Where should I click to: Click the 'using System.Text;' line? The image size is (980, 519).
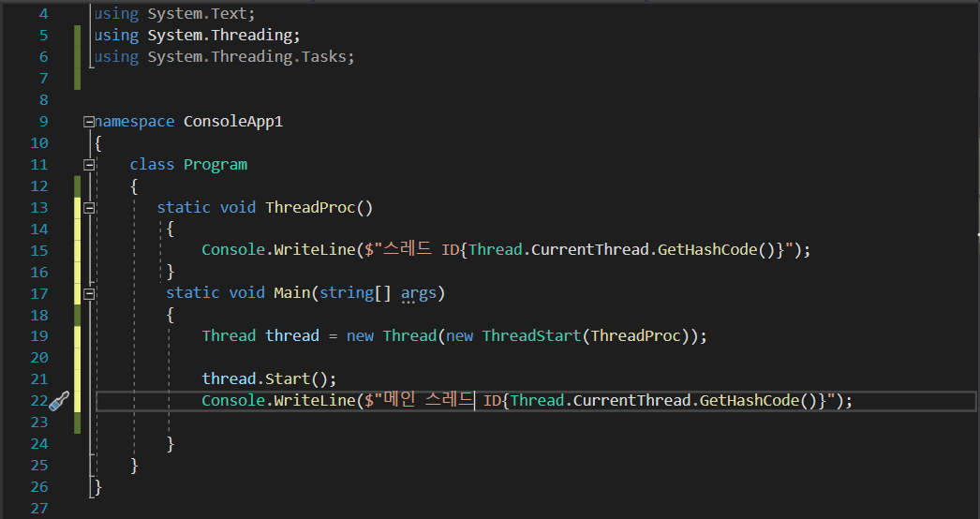[174, 14]
